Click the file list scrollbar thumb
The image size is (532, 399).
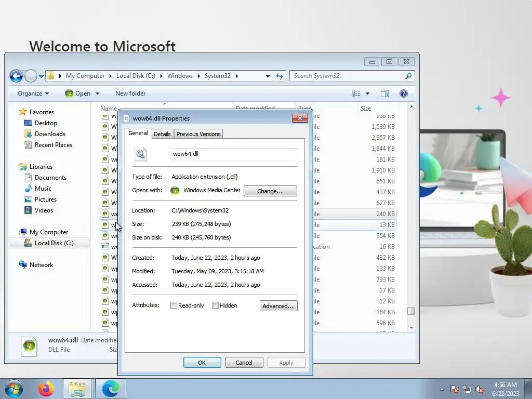411,311
